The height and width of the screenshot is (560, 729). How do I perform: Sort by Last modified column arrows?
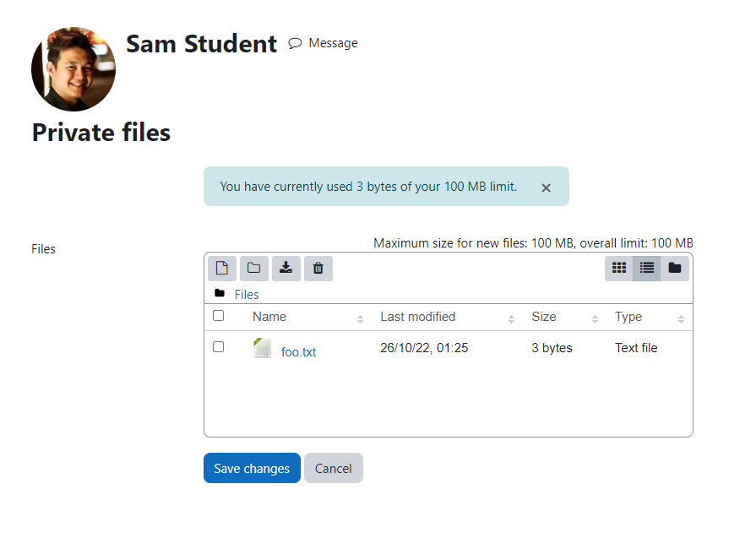[x=511, y=318]
